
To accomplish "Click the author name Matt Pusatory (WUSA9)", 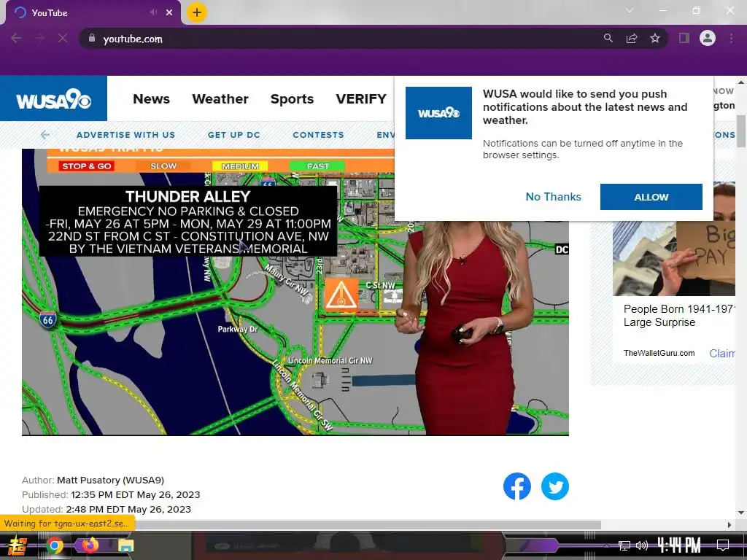I will 111,480.
